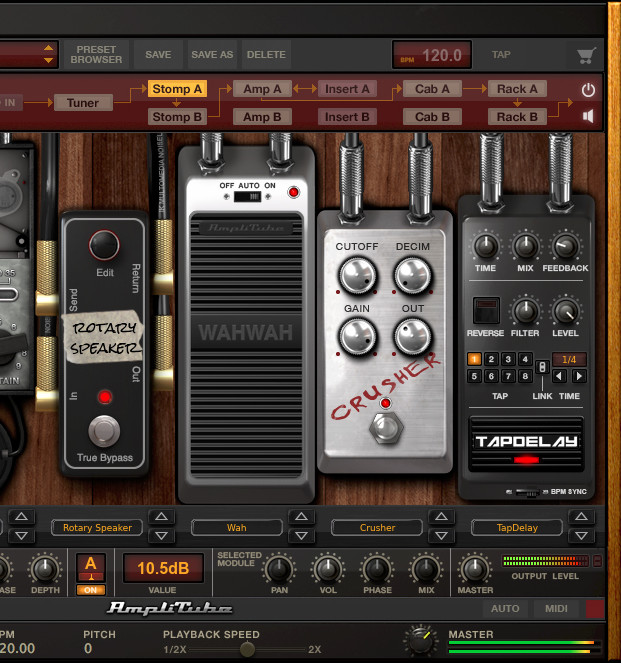
Task: Toggle the TapDelay BPM SYNC switch
Action: coord(527,492)
